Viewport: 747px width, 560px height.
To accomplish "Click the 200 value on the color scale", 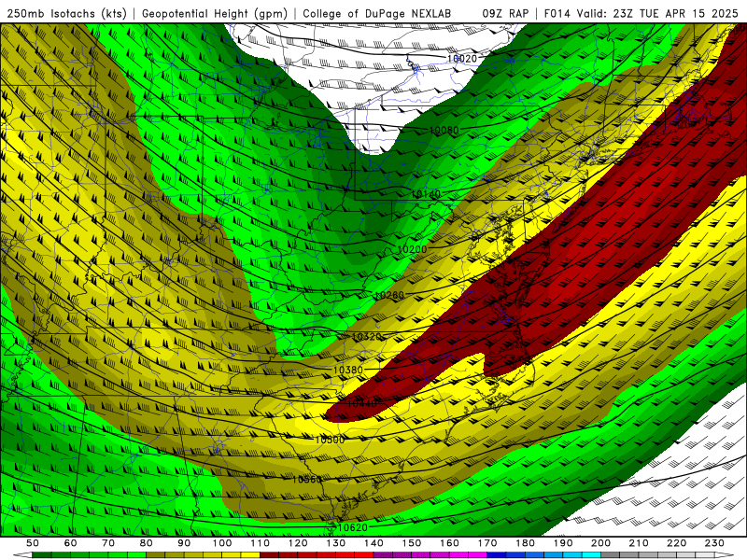I will pyautogui.click(x=600, y=543).
